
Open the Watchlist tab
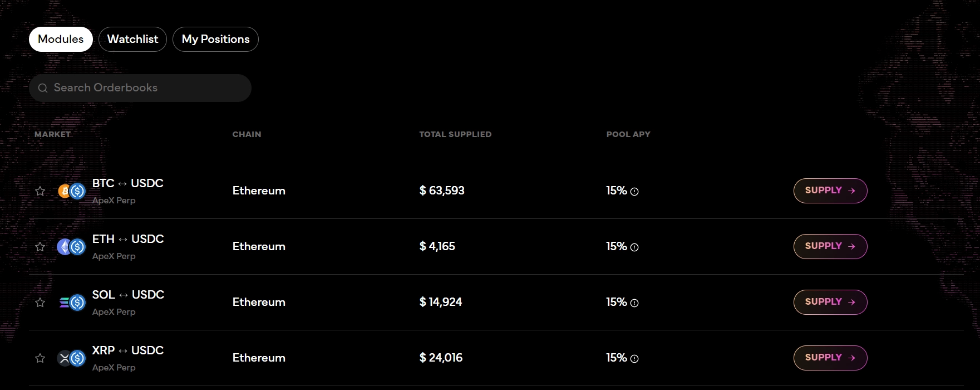[132, 39]
